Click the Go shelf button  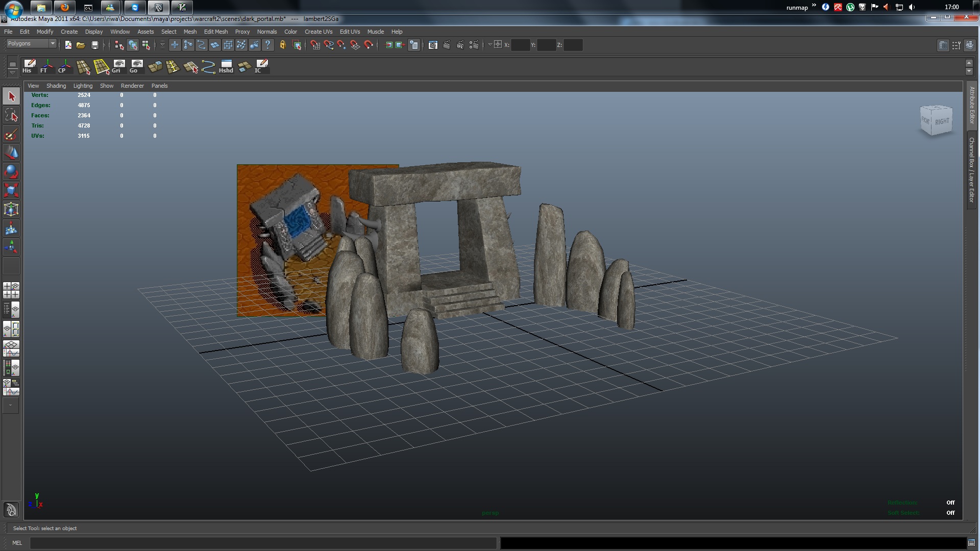click(x=136, y=66)
